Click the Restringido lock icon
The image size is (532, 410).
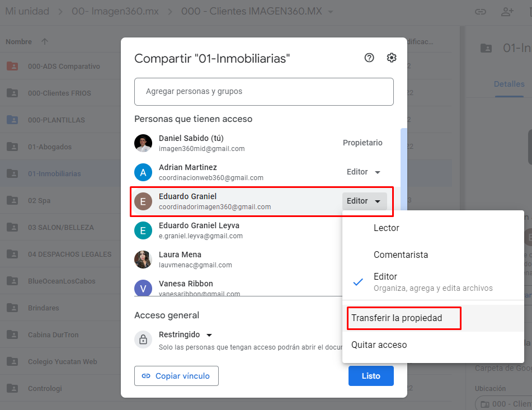tap(143, 340)
